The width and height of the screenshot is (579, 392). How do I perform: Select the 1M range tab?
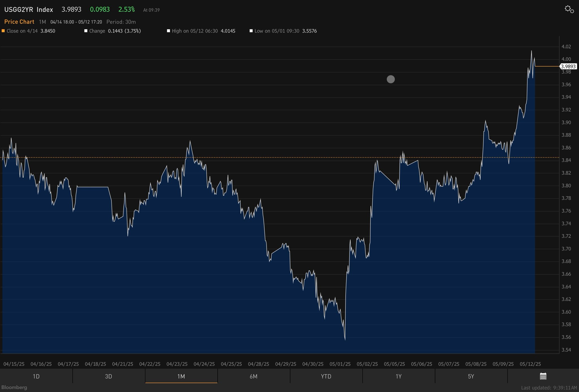pyautogui.click(x=181, y=376)
